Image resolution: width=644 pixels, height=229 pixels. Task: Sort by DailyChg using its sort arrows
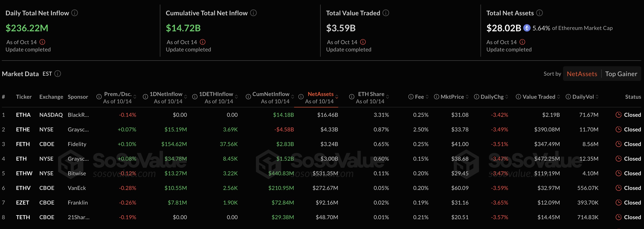tap(507, 97)
